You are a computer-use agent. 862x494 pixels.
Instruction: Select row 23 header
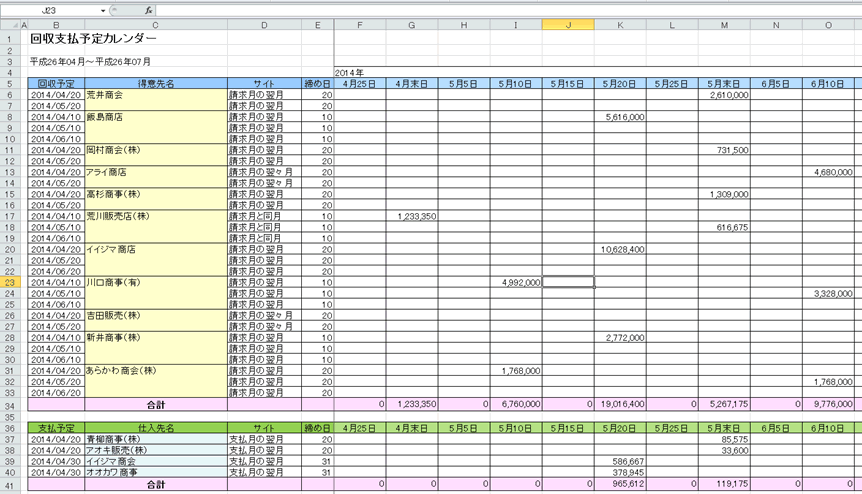tap(12, 282)
